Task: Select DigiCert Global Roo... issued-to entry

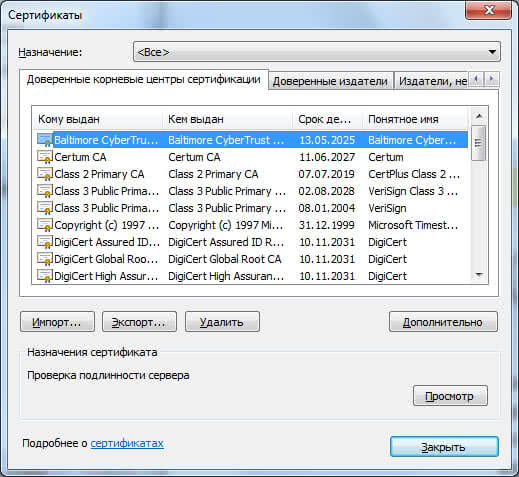Action: (x=106, y=259)
